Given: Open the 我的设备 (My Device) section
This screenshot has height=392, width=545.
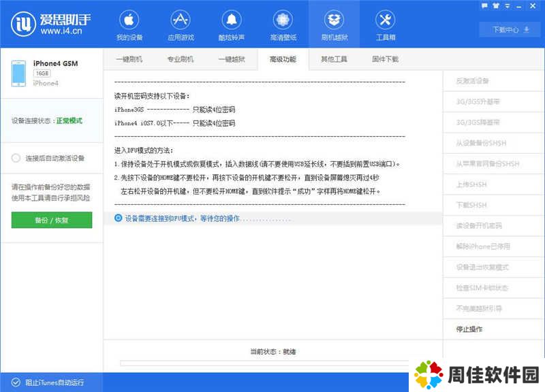Looking at the screenshot, I should click(129, 25).
